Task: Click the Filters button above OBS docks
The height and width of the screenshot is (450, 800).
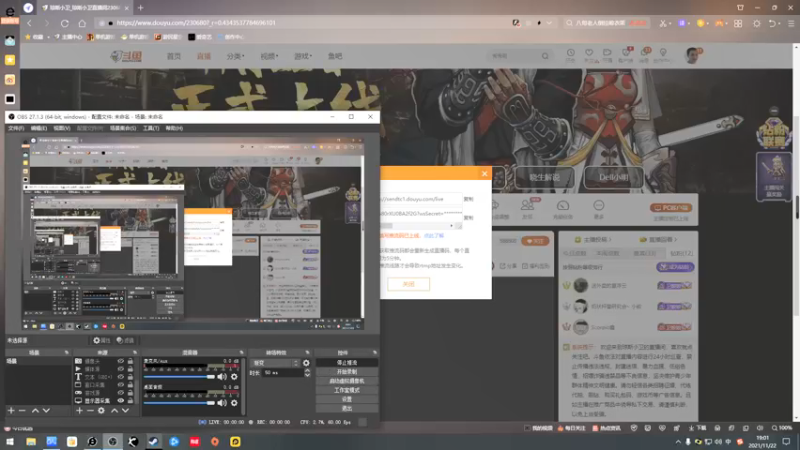Action: 125,340
